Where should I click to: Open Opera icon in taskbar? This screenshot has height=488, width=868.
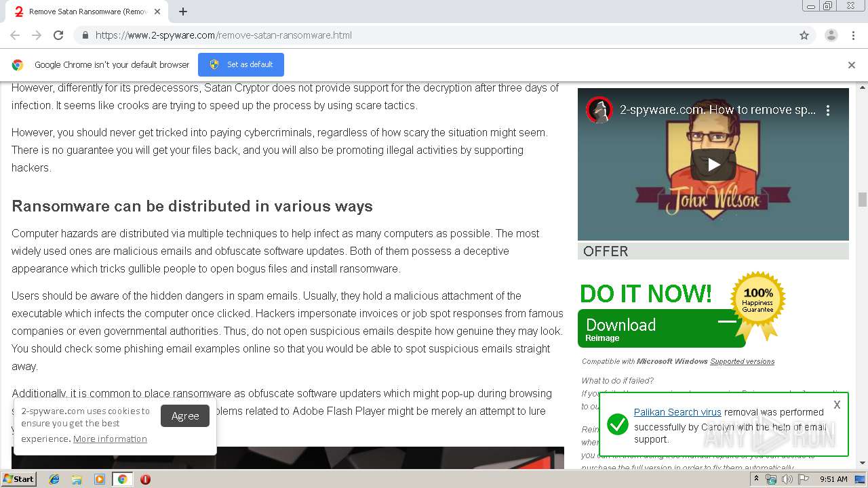point(145,479)
